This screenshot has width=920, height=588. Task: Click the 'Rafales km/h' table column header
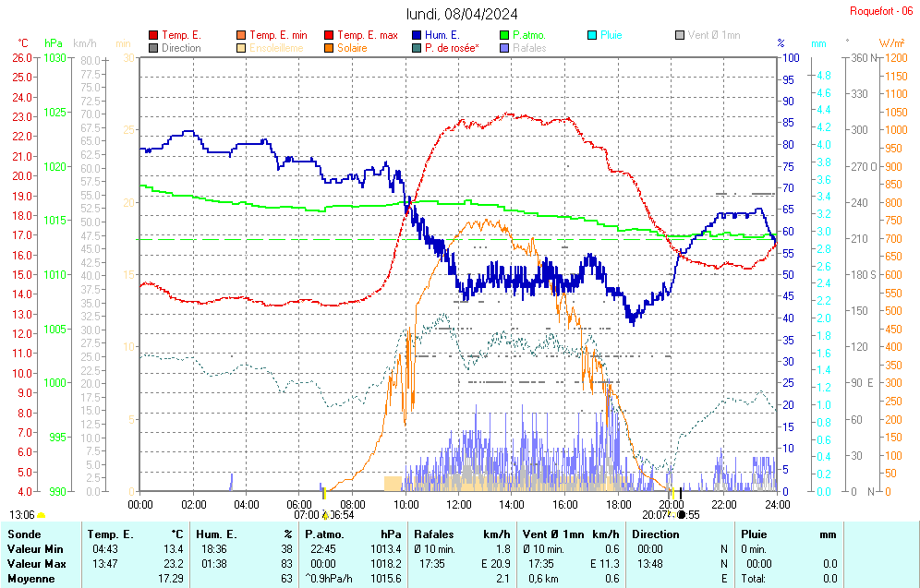[x=463, y=534]
